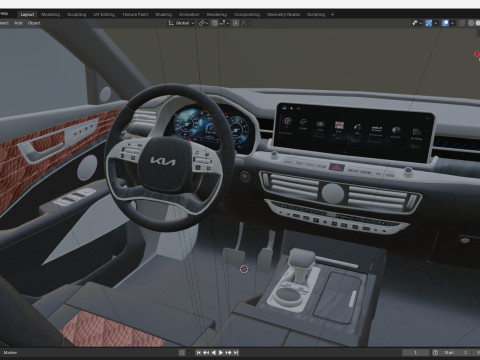Image resolution: width=480 pixels, height=360 pixels.
Task: Switch to the Shading workspace tab
Action: [163, 15]
